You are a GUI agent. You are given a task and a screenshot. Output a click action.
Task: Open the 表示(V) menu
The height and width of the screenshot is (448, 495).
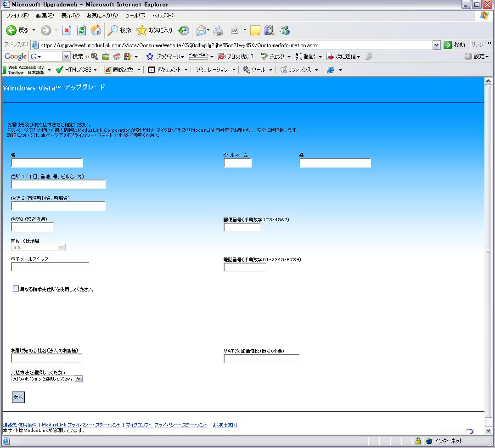point(70,16)
